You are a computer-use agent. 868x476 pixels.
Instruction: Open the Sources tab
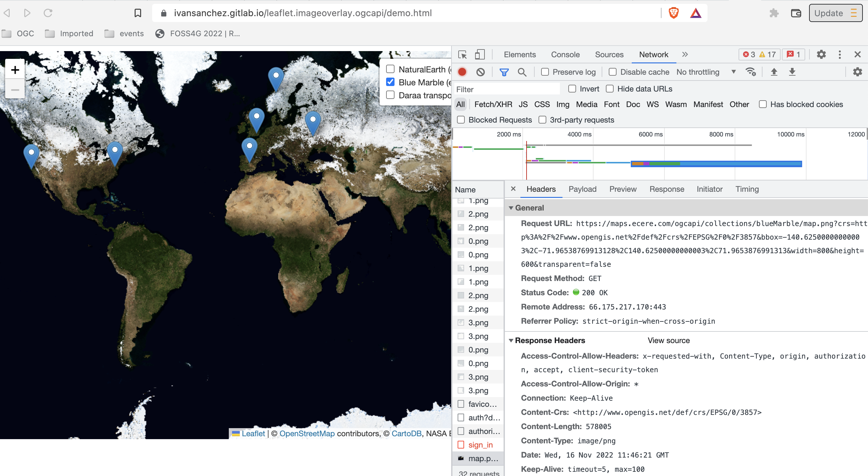[x=609, y=55]
